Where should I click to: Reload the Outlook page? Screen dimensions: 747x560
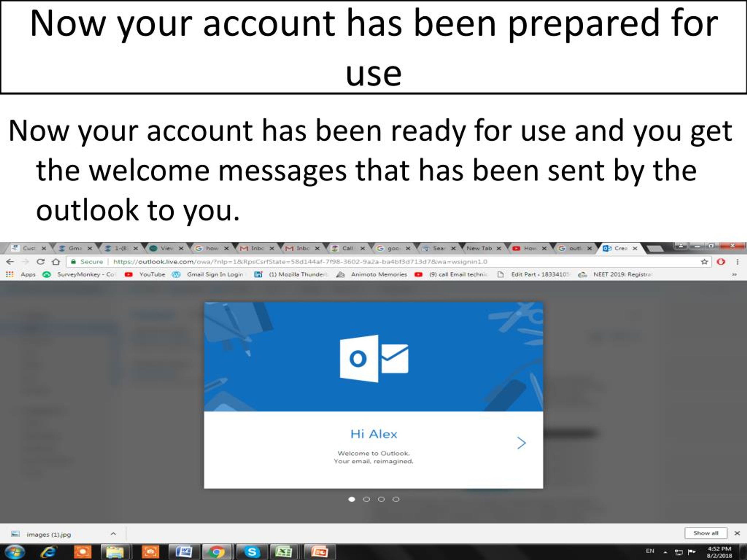coord(41,262)
